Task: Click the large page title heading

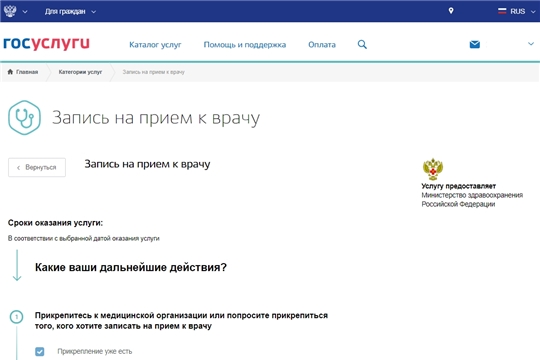Action: pos(156,118)
